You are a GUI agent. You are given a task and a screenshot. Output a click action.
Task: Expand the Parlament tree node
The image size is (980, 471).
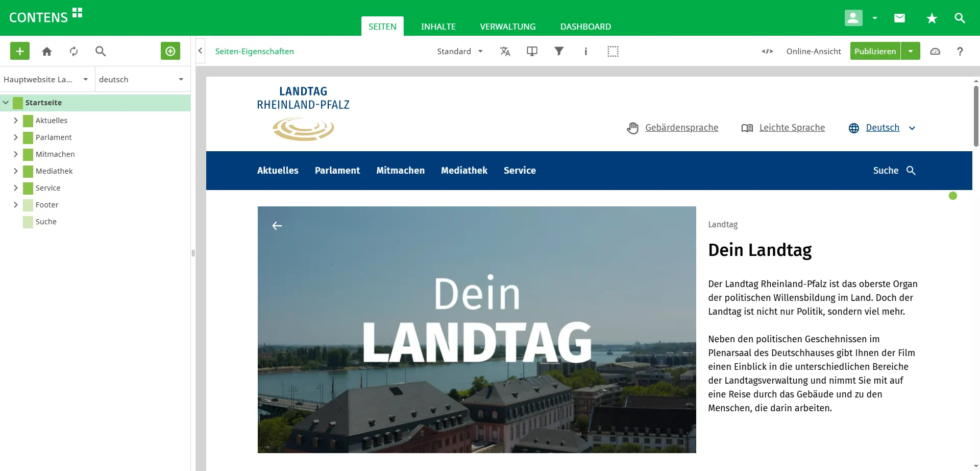(16, 137)
